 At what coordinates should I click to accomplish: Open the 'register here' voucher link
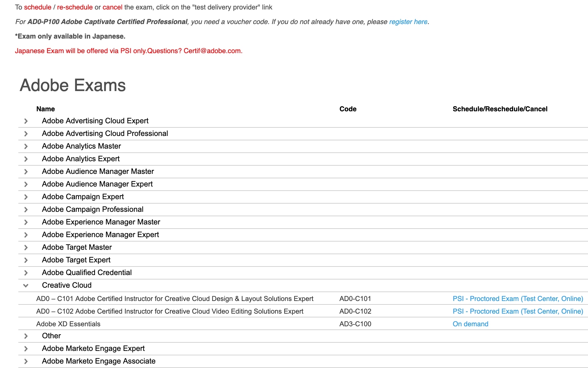coord(408,22)
